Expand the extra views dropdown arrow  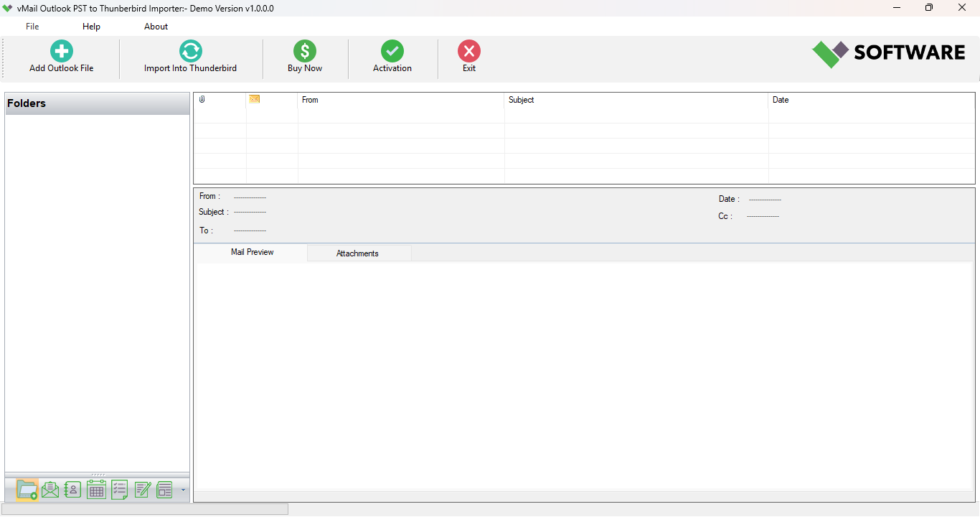click(183, 490)
